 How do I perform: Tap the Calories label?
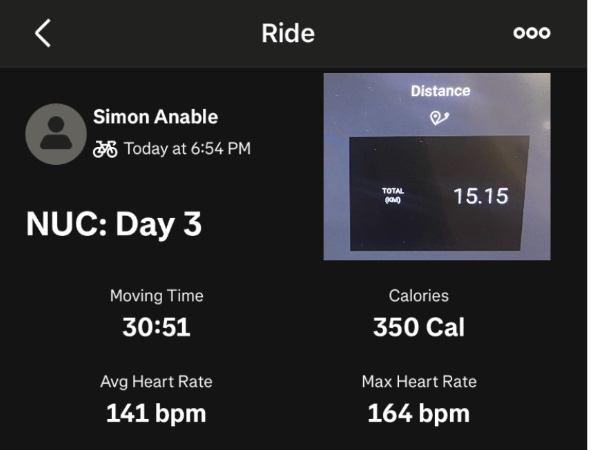pos(418,296)
